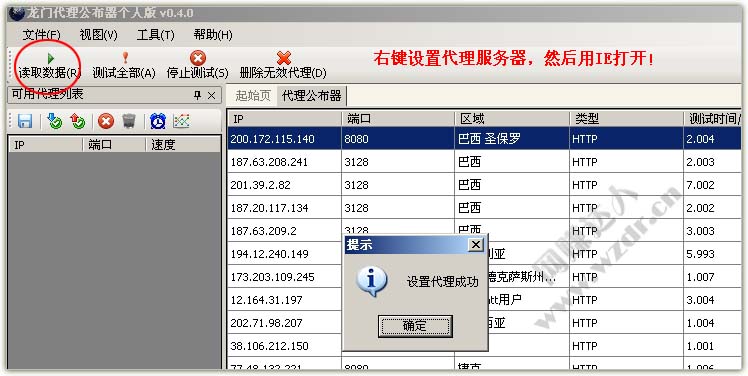Viewport: 748px width, 376px height.
Task: Click the IP header in available proxy list
Action: 46,145
